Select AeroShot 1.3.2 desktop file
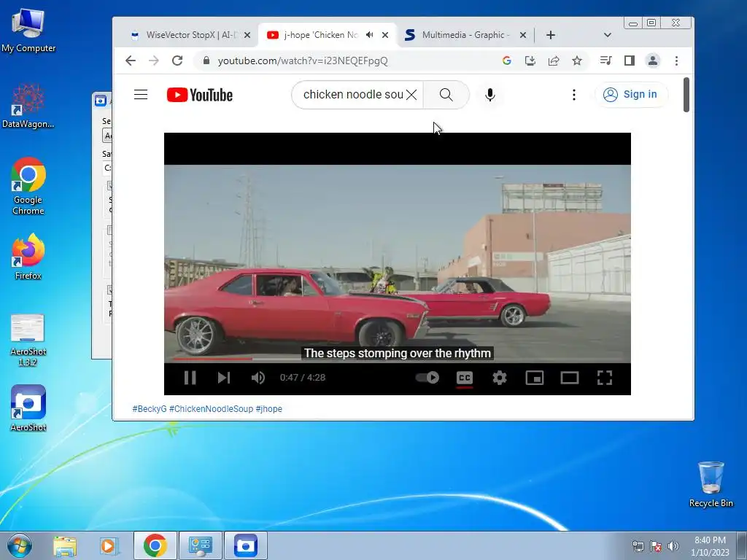The image size is (747, 560). coord(28,340)
